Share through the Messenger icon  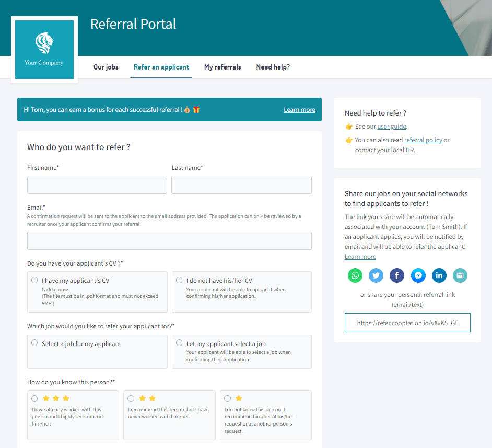point(418,275)
